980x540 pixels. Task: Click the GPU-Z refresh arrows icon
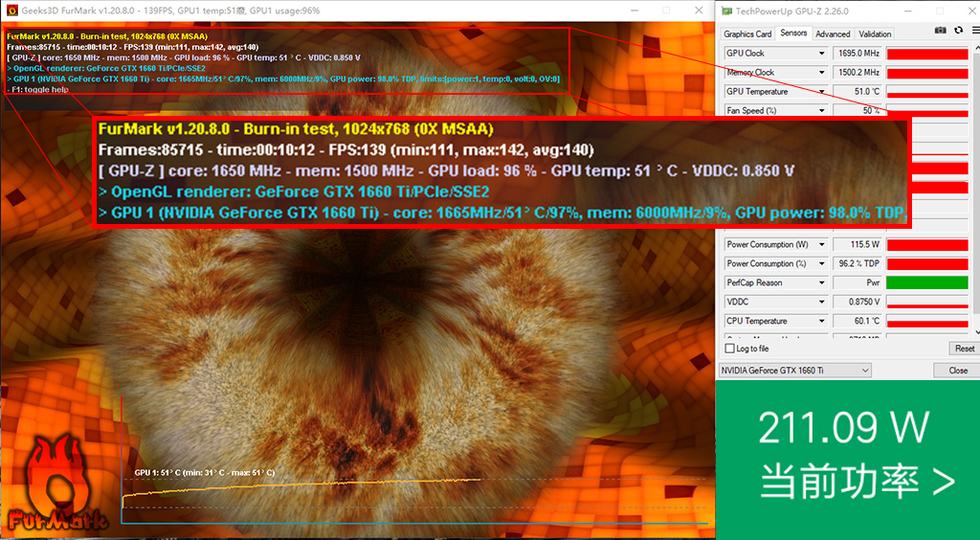pyautogui.click(x=958, y=30)
